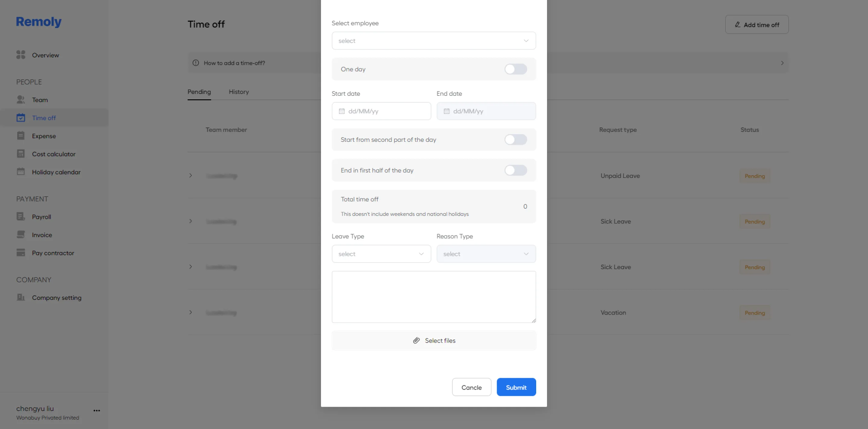Viewport: 868px width, 429px height.
Task: Toggle End in first half of the day
Action: click(516, 170)
